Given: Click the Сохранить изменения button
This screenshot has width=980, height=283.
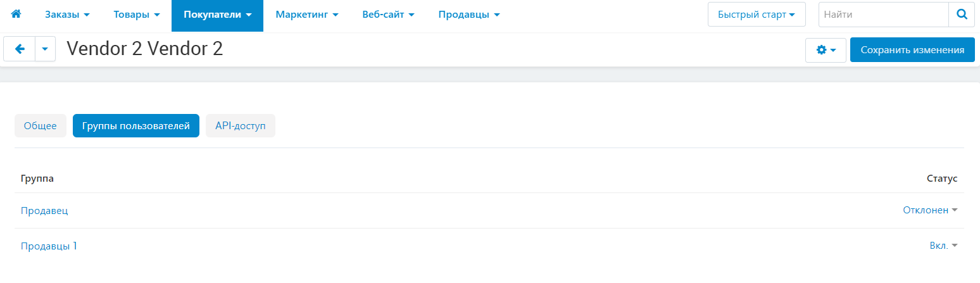Looking at the screenshot, I should [912, 50].
